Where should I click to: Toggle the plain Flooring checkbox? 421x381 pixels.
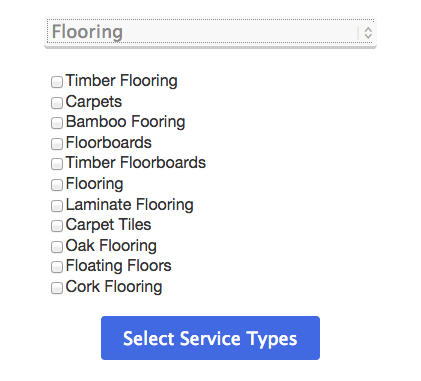coord(57,185)
